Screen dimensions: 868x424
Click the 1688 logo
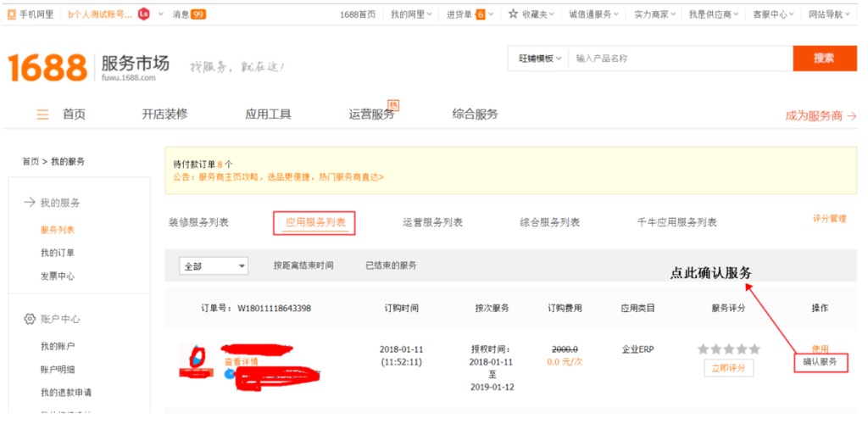pos(47,68)
